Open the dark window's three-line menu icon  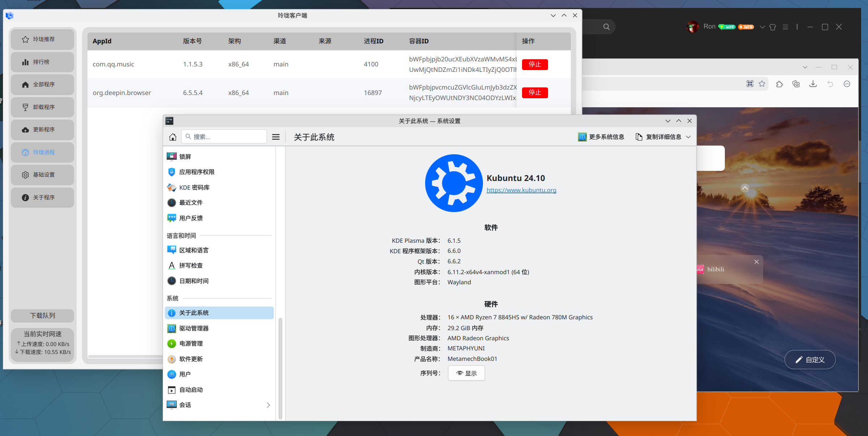[x=785, y=27]
